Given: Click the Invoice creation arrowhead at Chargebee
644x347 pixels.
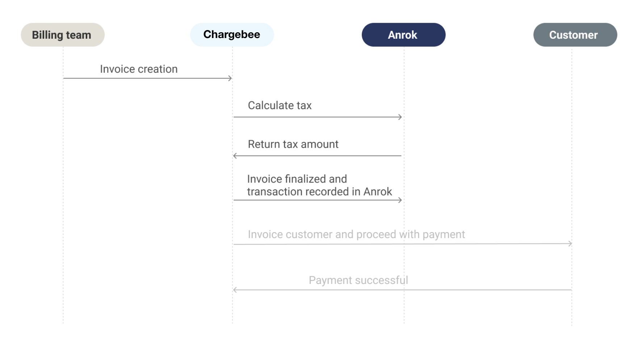Looking at the screenshot, I should (230, 78).
